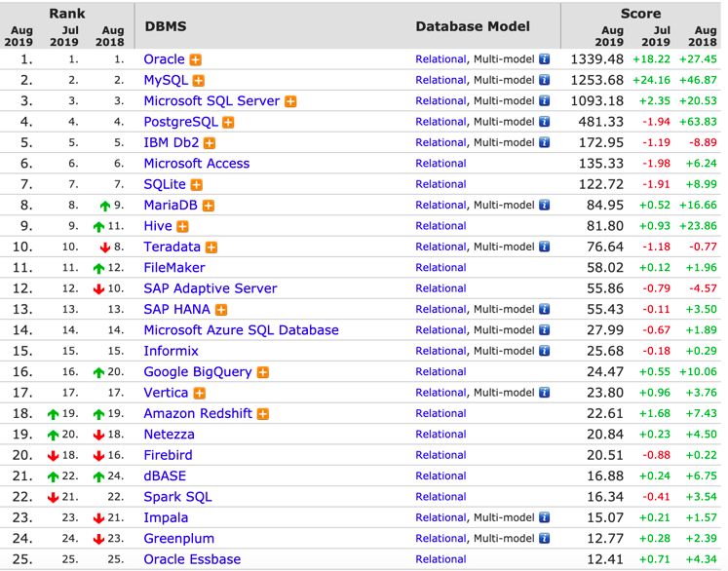The image size is (728, 571).
Task: Click the Spark SQL entry
Action: tap(177, 497)
